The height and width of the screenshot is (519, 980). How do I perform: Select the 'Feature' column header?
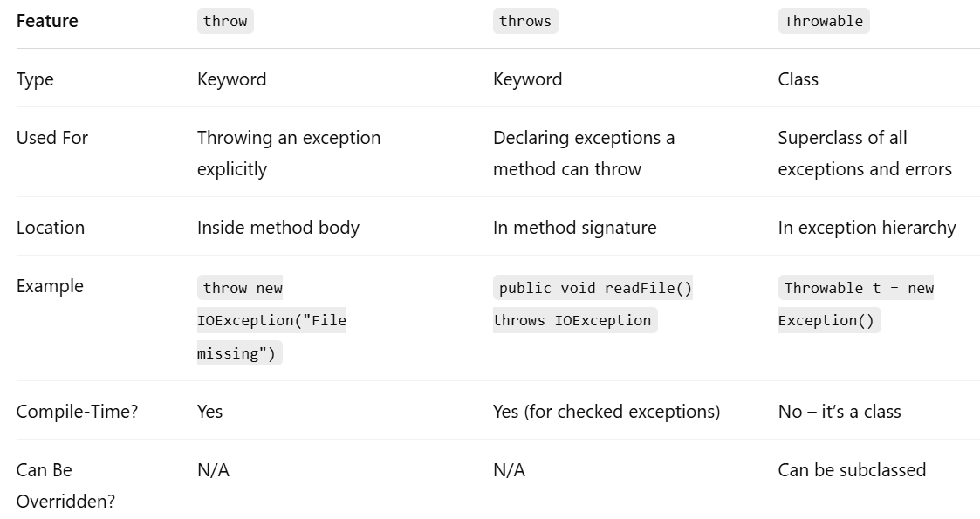point(47,21)
